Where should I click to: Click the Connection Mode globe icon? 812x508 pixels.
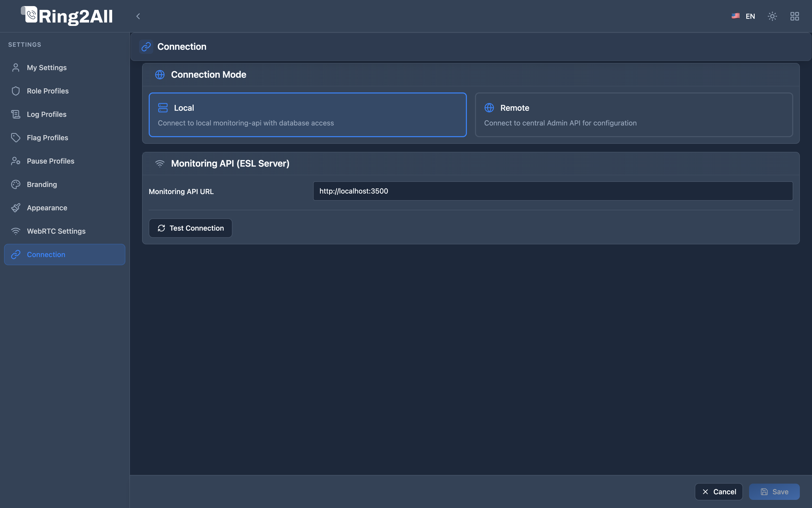click(160, 75)
